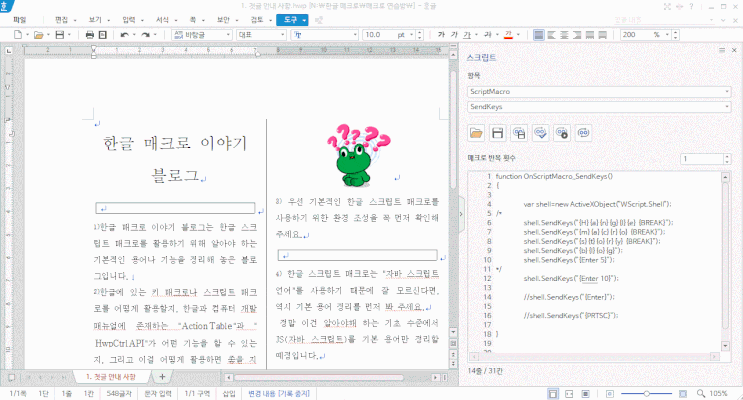743x400 pixels.
Task: Click code line 12 SendKeys Enter 10
Action: click(571, 279)
